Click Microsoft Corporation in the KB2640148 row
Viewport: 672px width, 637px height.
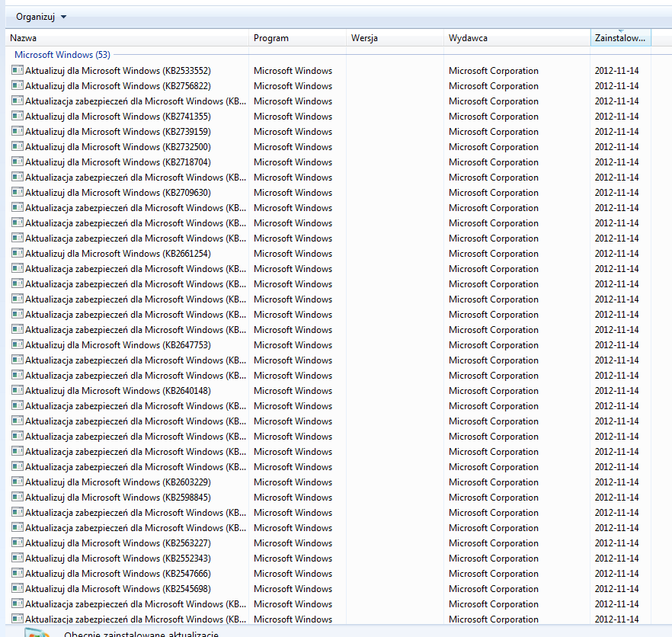click(x=493, y=391)
